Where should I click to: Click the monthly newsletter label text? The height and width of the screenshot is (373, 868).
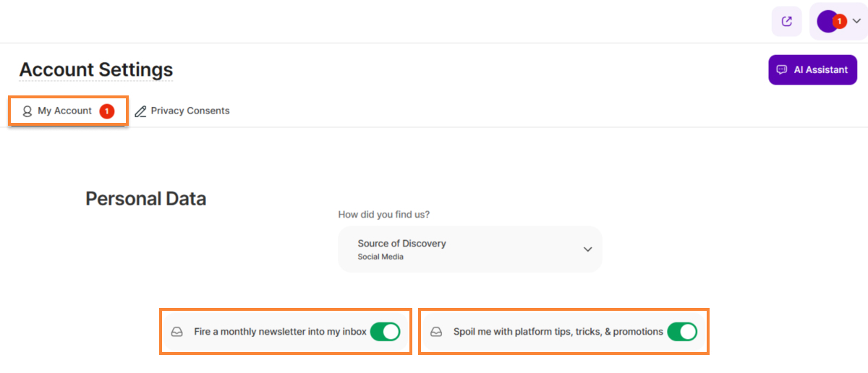click(x=280, y=333)
